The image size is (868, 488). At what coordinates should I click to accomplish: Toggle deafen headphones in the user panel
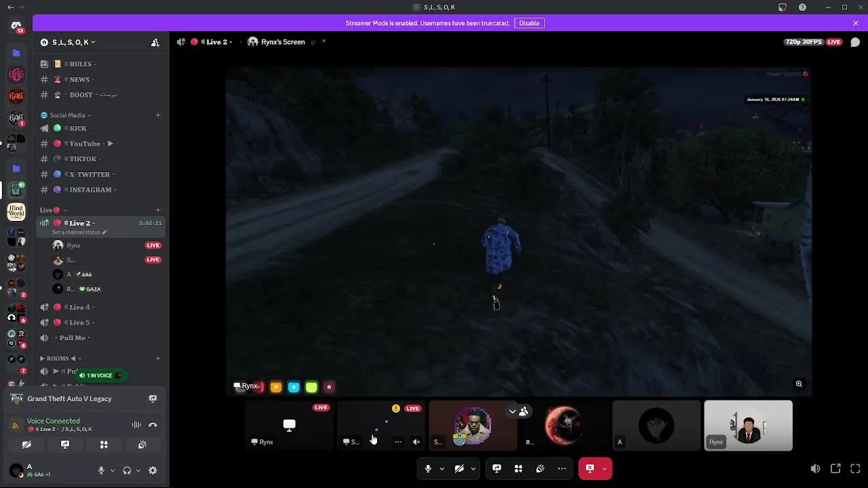coord(127,470)
